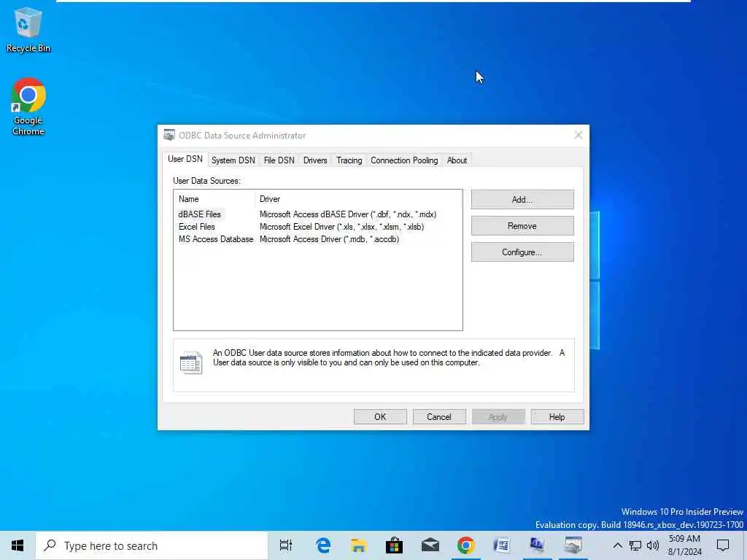Open the Action Center notifications icon
This screenshot has height=560, width=747.
[x=723, y=545]
